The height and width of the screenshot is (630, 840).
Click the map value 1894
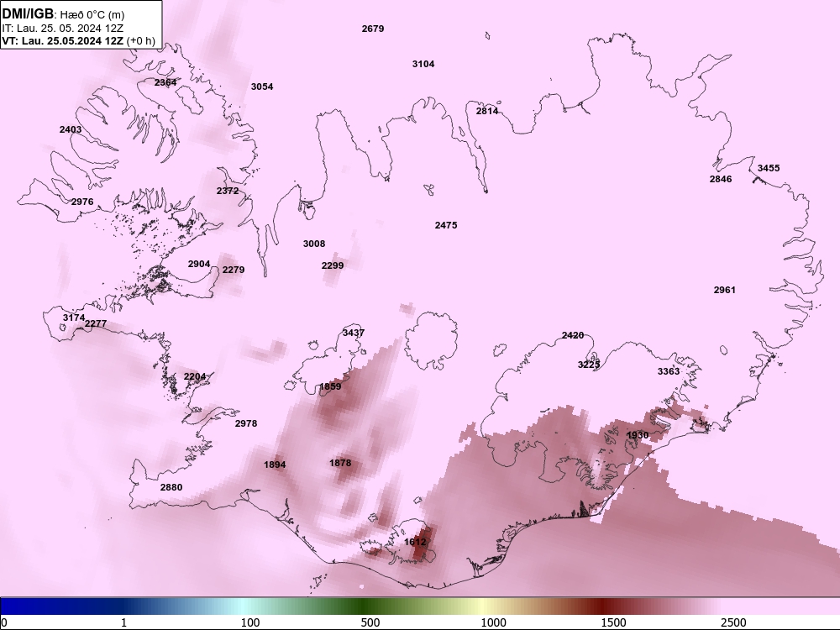click(275, 465)
